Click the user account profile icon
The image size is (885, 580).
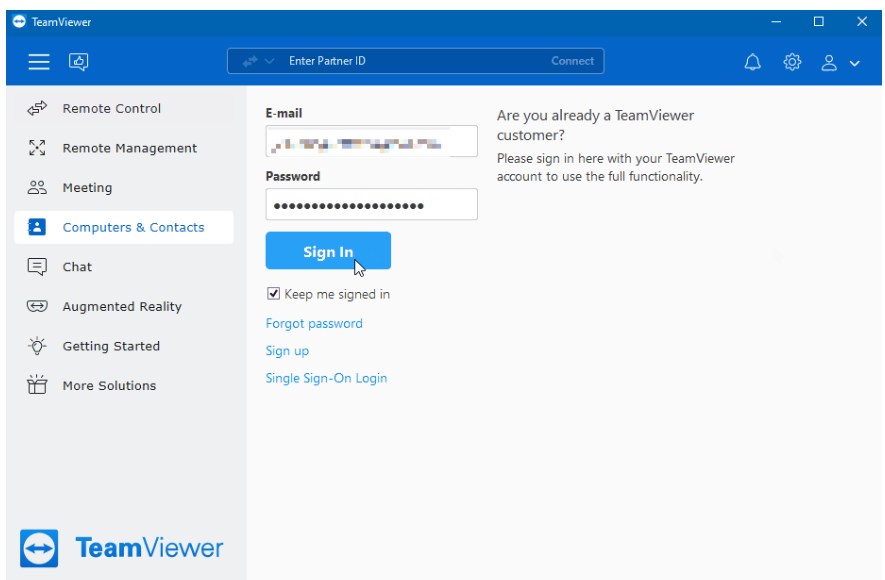pos(829,63)
